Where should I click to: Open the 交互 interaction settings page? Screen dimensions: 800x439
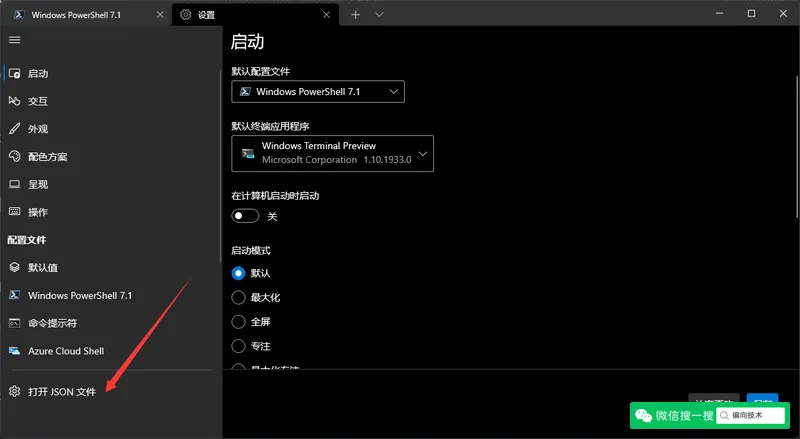coord(110,101)
